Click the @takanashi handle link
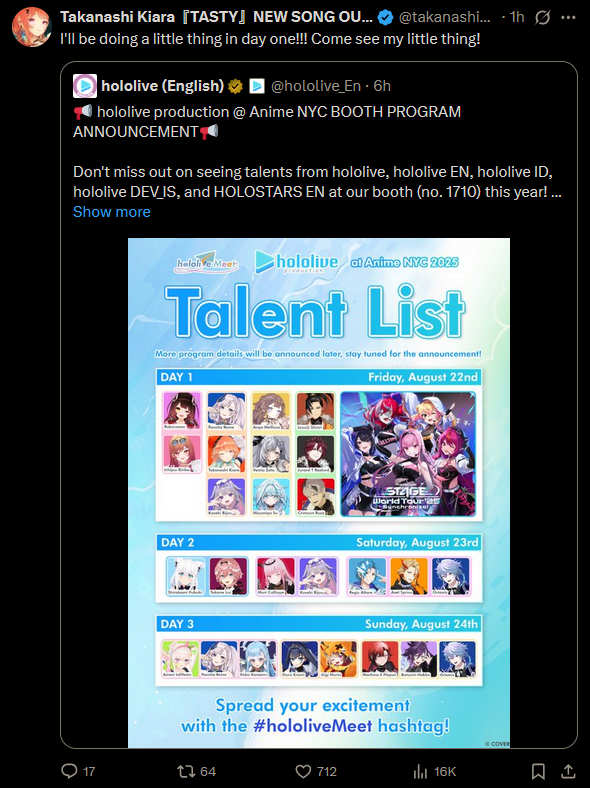The height and width of the screenshot is (788, 590). click(x=444, y=17)
